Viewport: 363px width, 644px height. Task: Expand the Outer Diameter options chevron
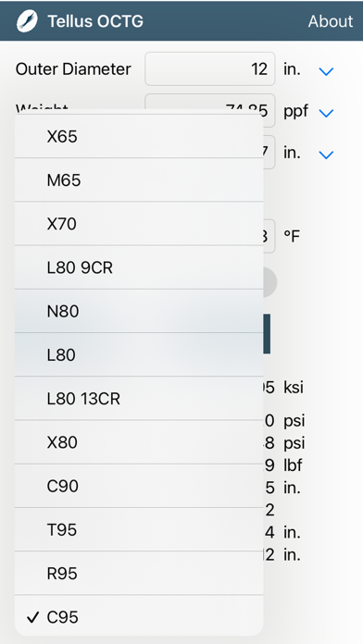coord(326,71)
